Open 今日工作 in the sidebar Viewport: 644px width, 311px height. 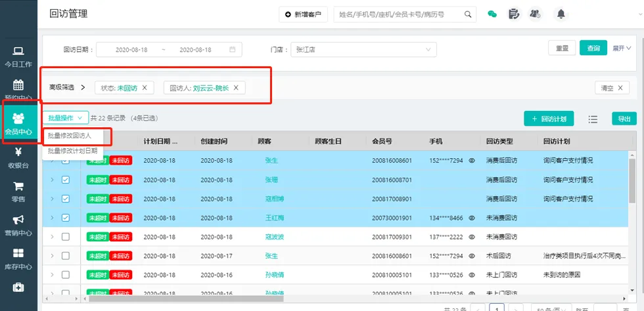pos(18,57)
